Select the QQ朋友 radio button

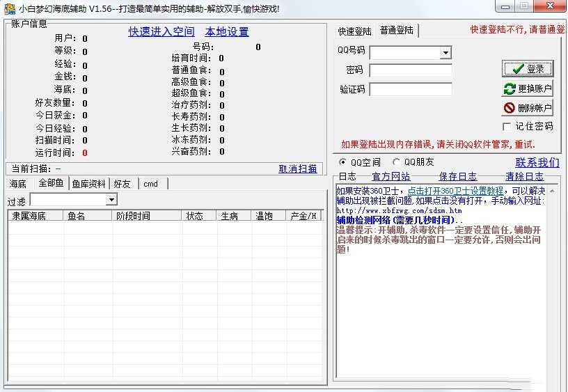(x=396, y=162)
